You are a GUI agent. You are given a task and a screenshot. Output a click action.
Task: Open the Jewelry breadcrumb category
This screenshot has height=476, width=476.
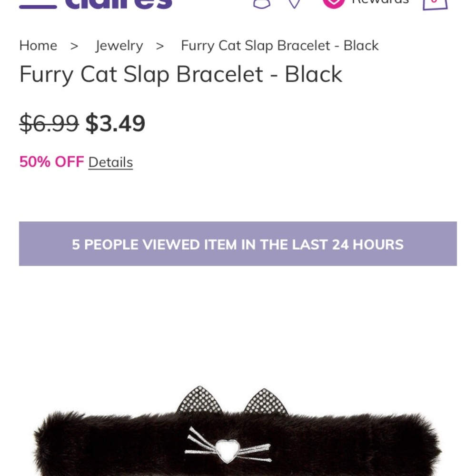pyautogui.click(x=119, y=46)
